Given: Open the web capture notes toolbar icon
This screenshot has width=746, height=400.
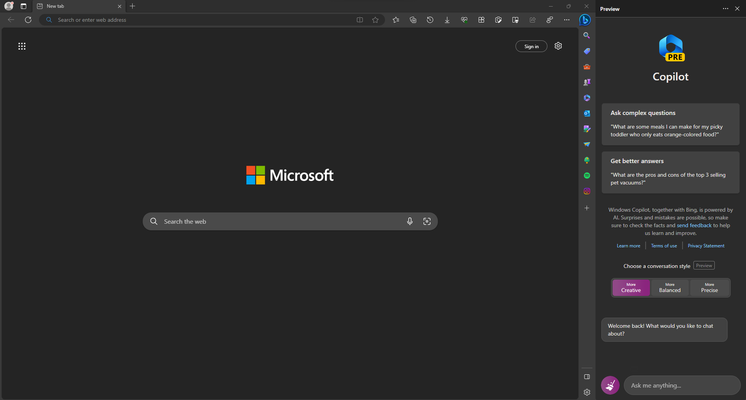Looking at the screenshot, I should point(515,20).
